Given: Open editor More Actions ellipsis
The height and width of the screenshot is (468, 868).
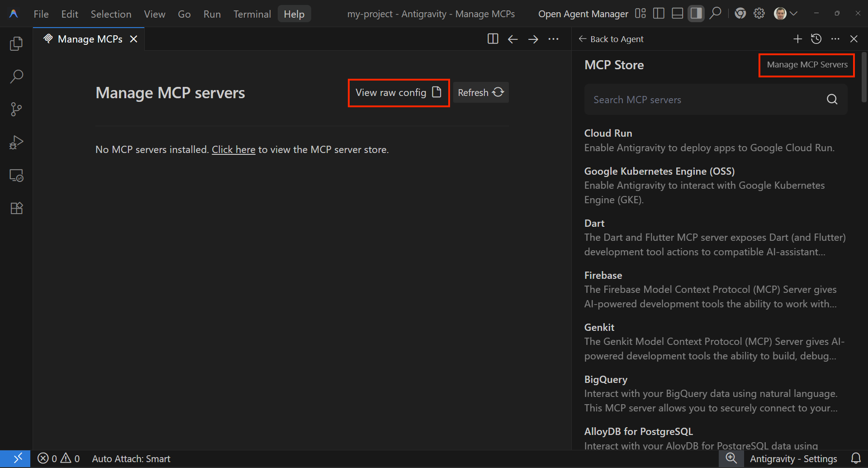Looking at the screenshot, I should [x=553, y=39].
